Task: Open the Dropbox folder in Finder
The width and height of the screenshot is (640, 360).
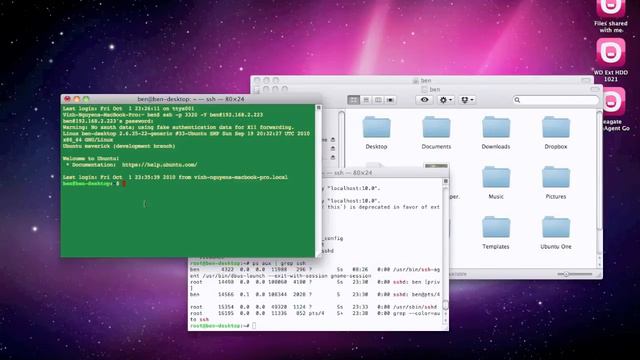Action: (x=556, y=133)
